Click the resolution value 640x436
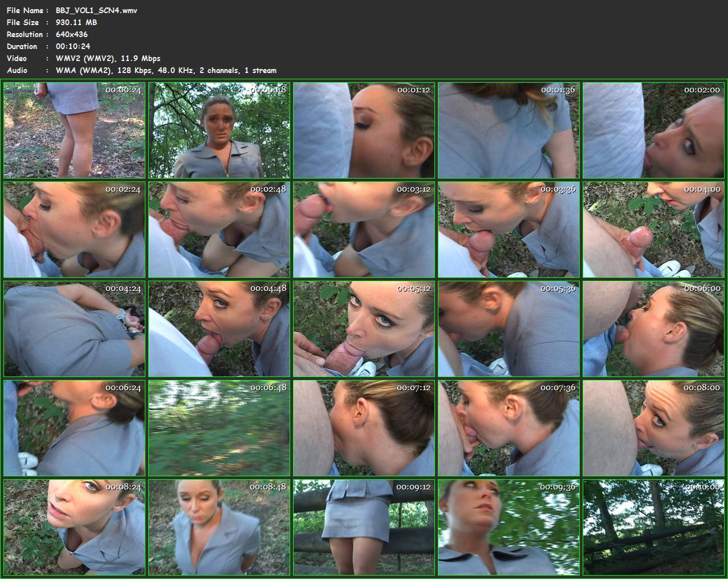728x579 pixels. coord(72,34)
